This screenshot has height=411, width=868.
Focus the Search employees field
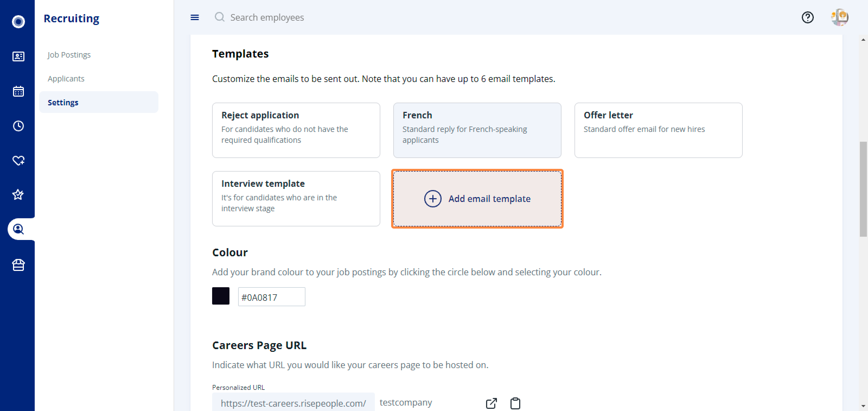[267, 17]
